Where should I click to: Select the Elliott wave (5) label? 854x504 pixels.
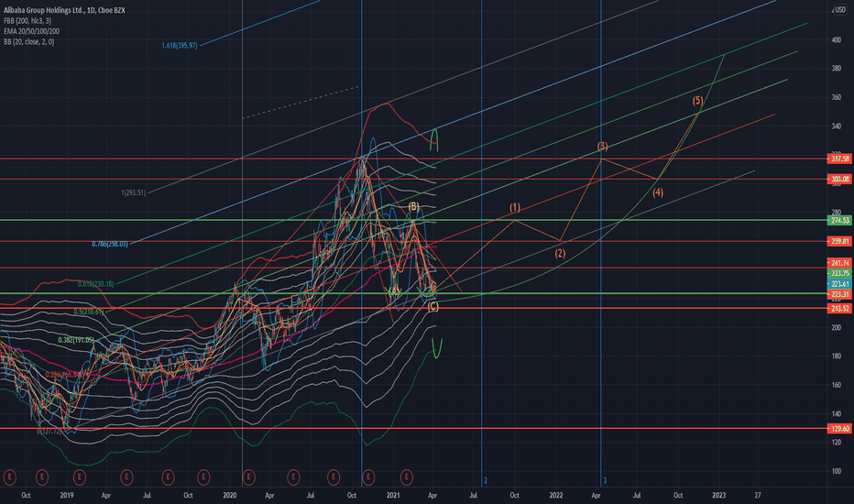[x=697, y=100]
